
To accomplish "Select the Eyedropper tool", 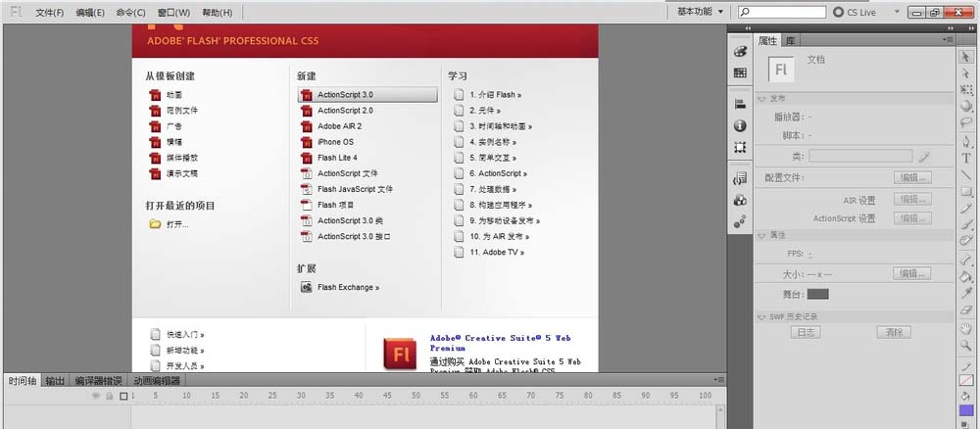I will (x=966, y=293).
